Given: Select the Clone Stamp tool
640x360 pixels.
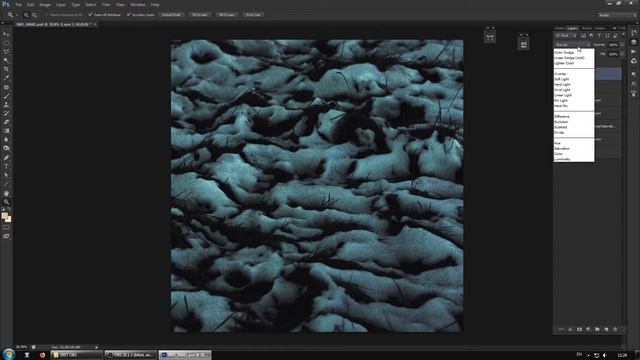Looking at the screenshot, I should pos(6,105).
